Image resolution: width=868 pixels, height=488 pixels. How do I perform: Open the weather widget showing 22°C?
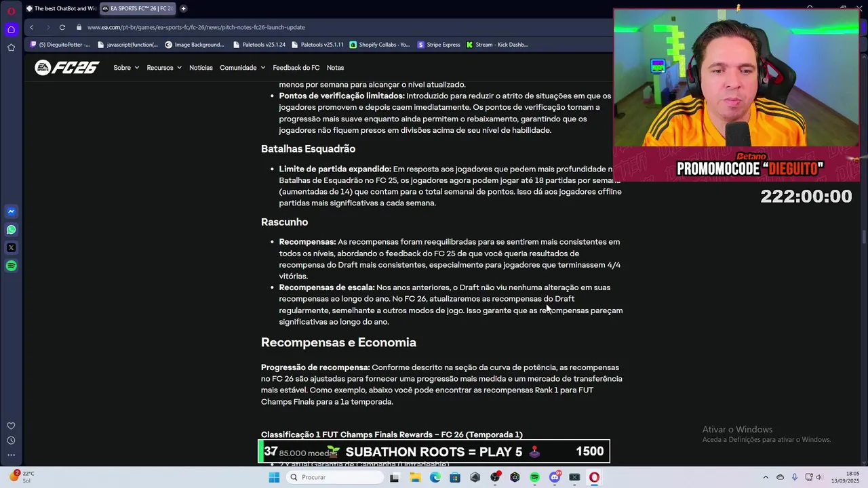[23, 476]
